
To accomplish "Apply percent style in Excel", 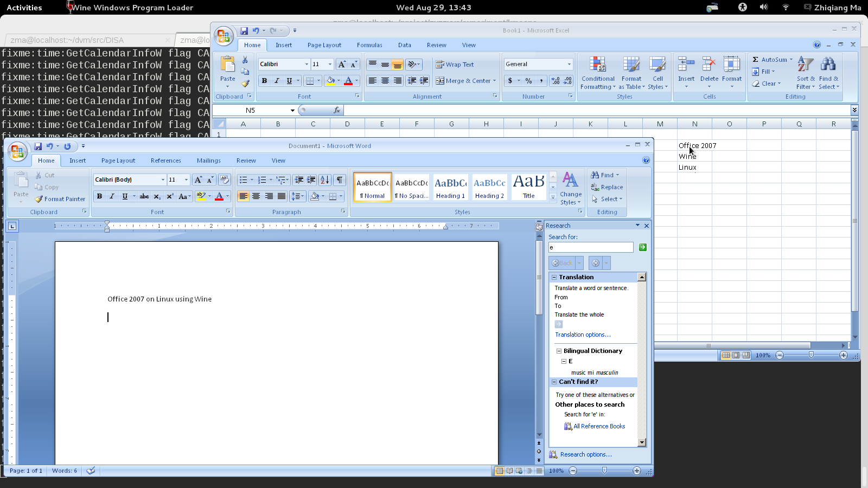I will (x=528, y=81).
